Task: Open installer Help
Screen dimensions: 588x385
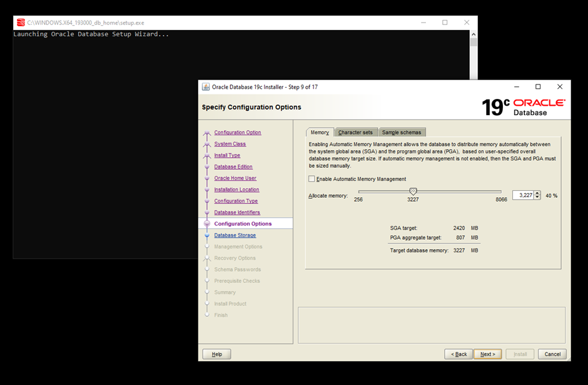Action: pos(216,354)
